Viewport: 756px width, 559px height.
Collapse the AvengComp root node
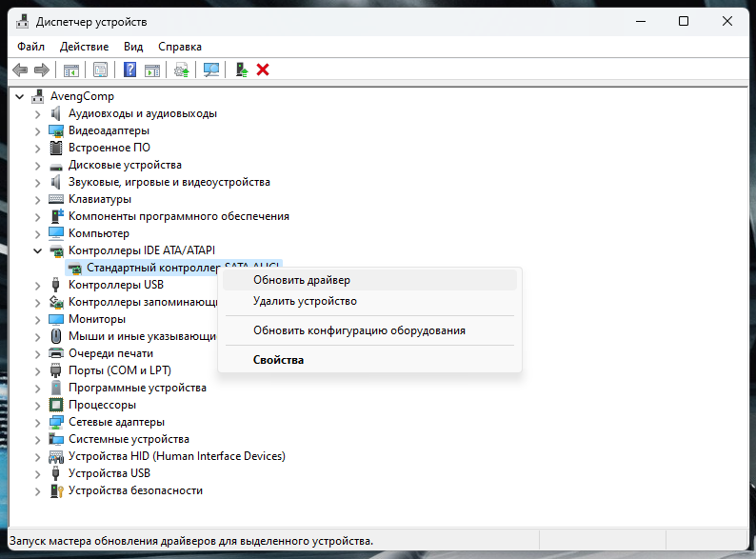19,96
